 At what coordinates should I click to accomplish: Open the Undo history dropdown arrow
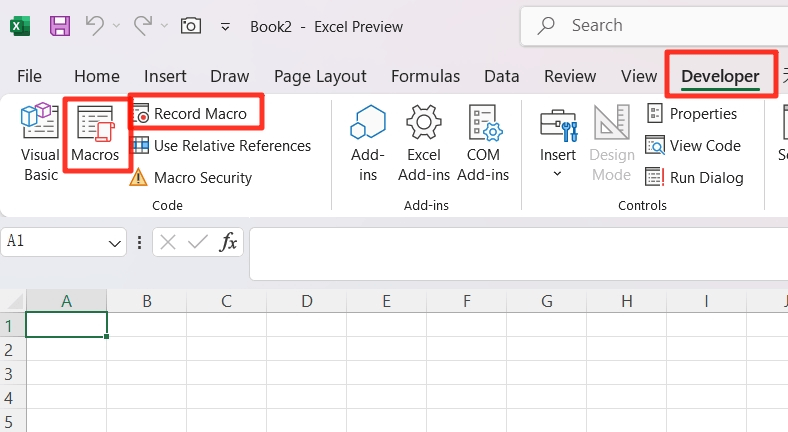[x=116, y=27]
